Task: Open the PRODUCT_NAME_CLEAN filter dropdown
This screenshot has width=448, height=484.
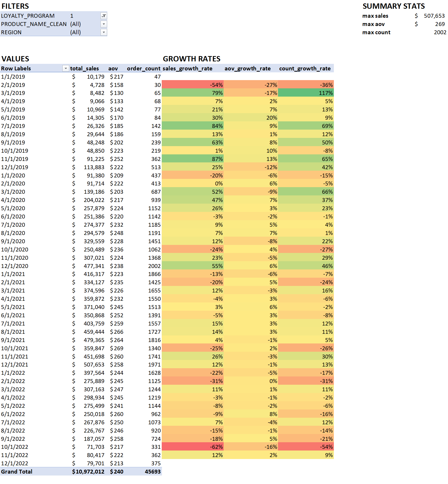Action: tap(104, 24)
